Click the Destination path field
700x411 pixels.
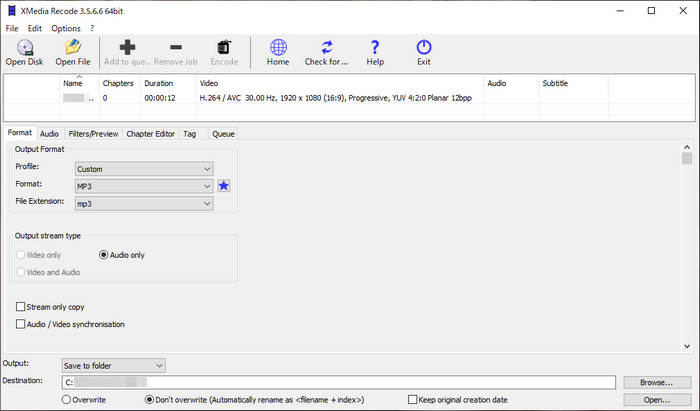pyautogui.click(x=338, y=382)
